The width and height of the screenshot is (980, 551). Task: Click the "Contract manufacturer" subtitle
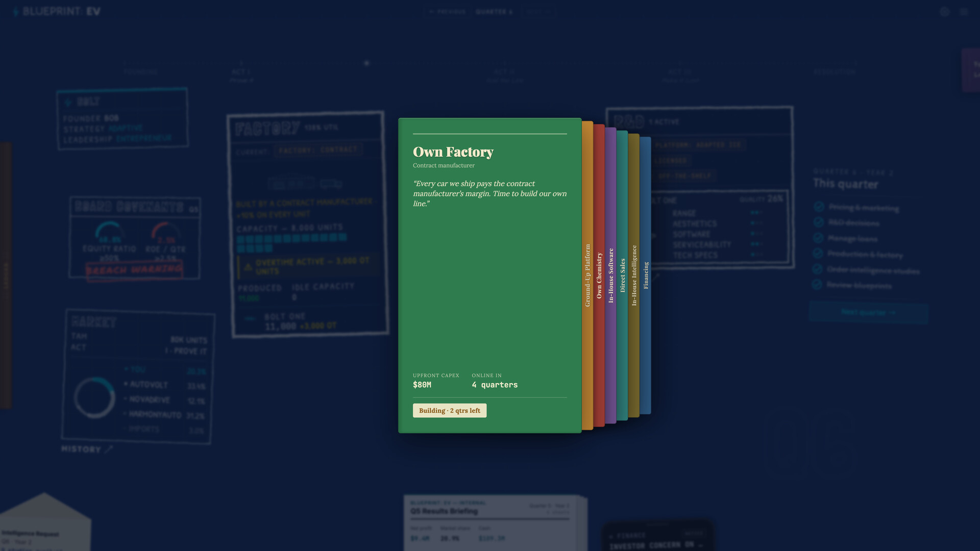(444, 165)
